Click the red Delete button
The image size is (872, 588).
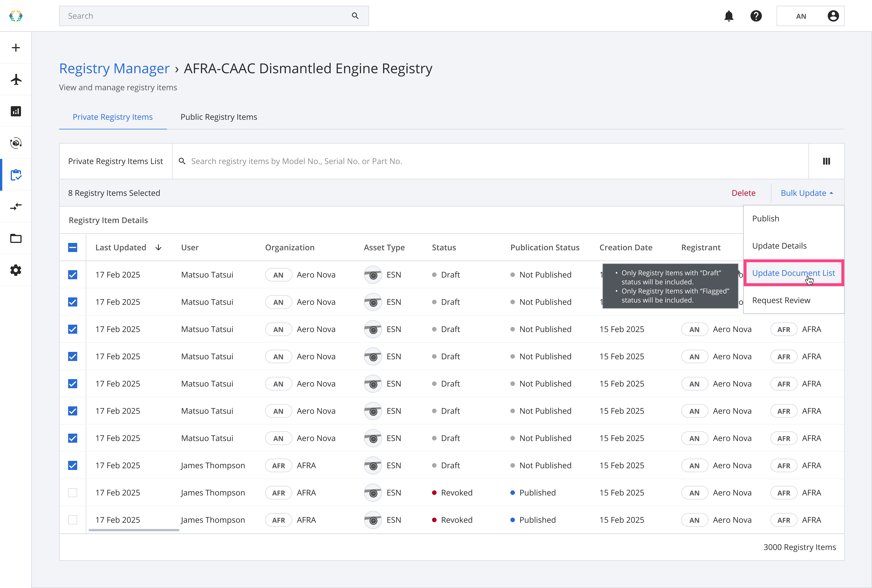[743, 193]
